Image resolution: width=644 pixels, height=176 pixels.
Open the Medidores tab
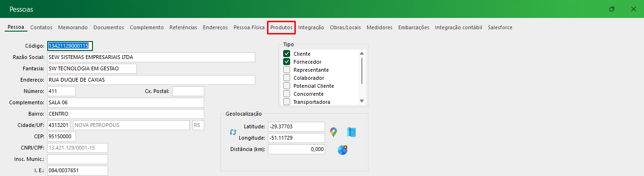click(x=379, y=27)
